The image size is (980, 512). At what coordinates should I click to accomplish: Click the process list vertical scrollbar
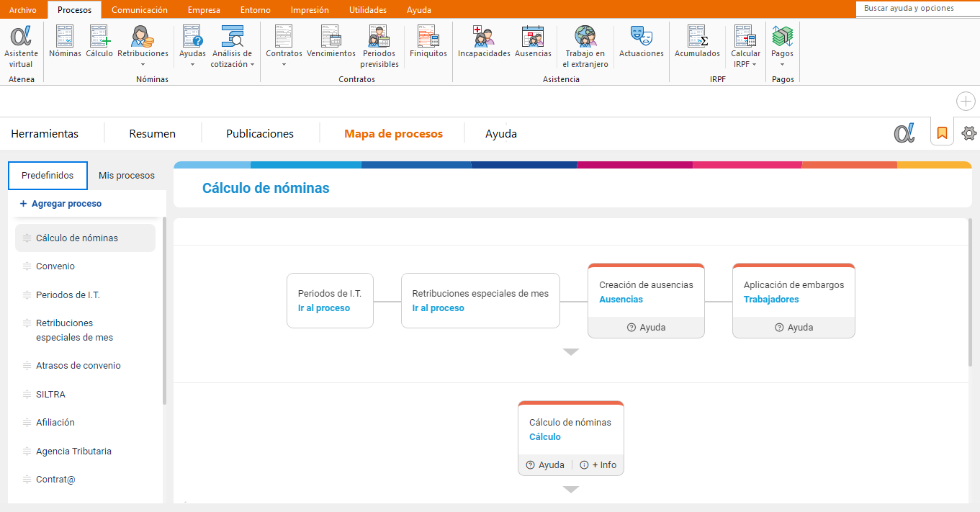point(165,310)
